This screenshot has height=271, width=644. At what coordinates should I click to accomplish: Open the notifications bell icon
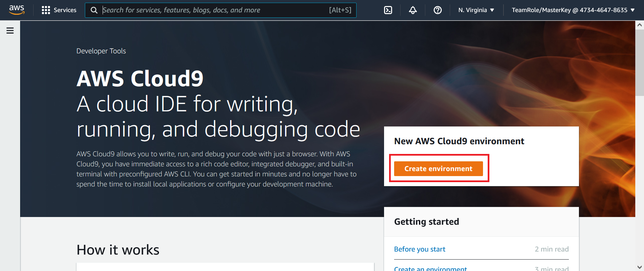(x=413, y=10)
